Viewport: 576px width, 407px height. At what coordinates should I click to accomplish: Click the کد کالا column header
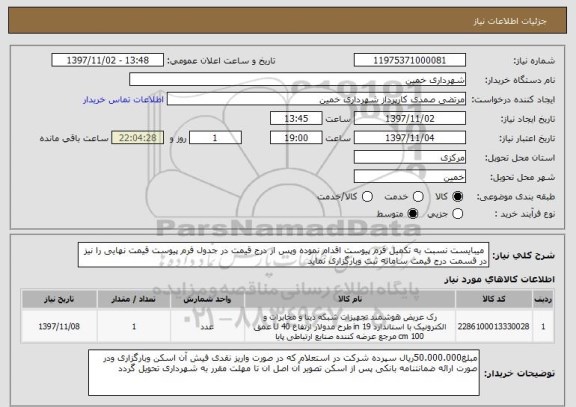[494, 299]
